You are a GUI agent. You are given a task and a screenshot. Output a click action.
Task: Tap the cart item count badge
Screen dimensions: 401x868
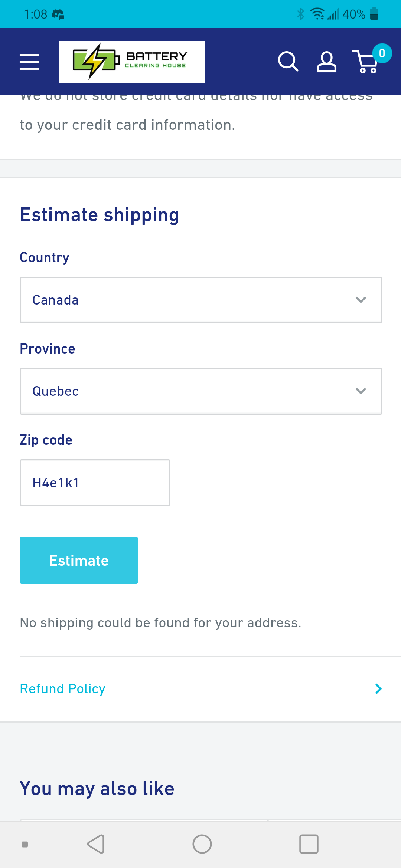(x=382, y=53)
